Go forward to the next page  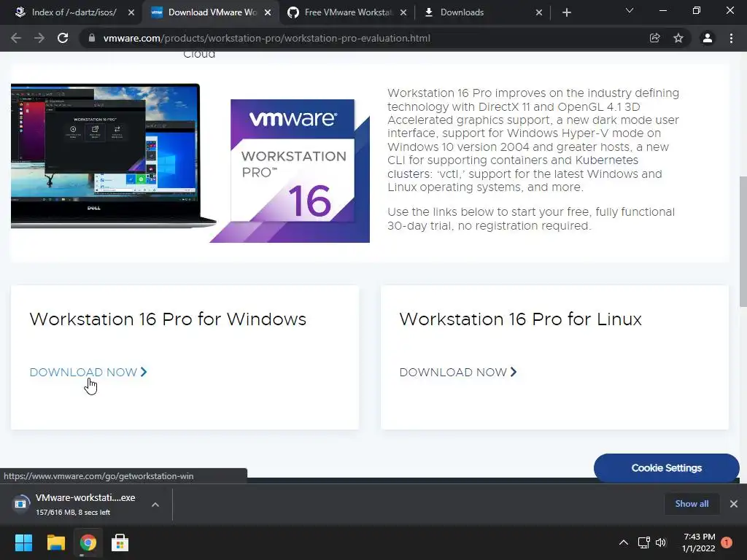coord(39,38)
